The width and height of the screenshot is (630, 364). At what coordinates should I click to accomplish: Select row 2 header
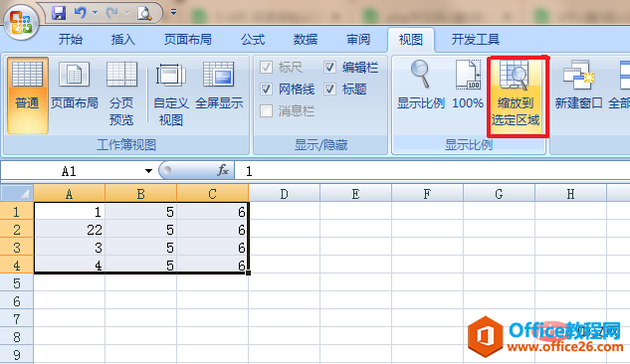[x=17, y=229]
